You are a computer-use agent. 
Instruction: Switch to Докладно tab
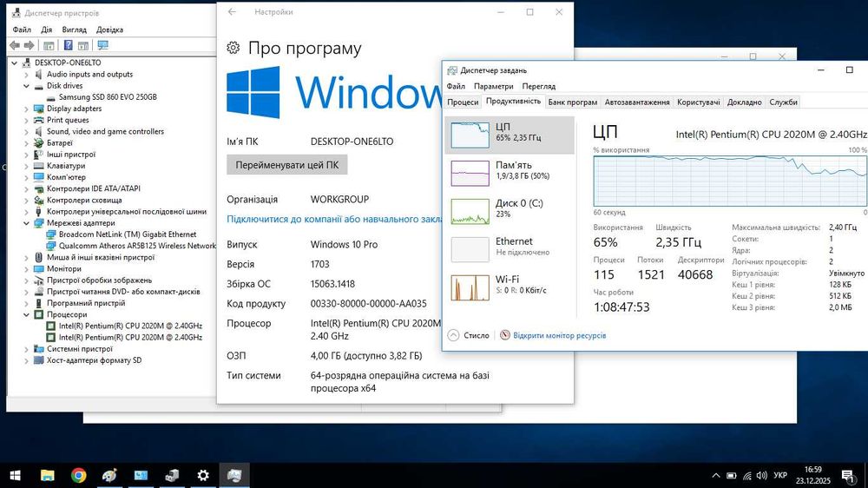click(x=744, y=102)
